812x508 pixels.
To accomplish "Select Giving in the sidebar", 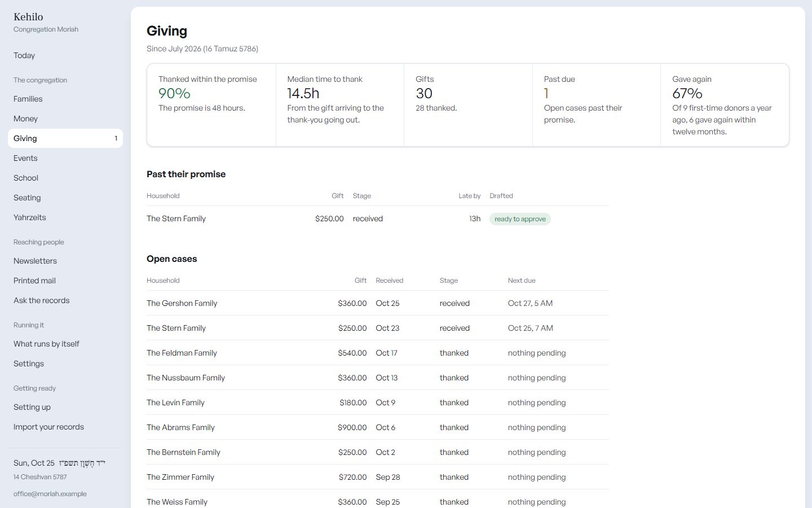I will point(65,138).
